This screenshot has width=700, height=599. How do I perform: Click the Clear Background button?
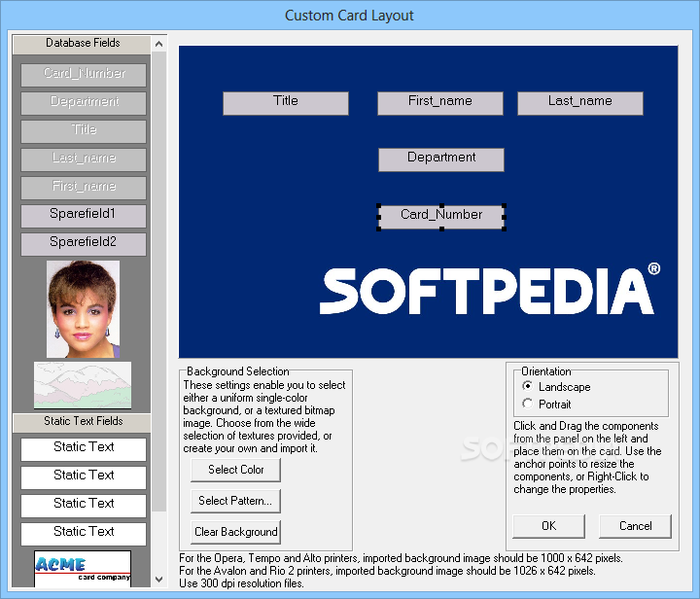[x=235, y=532]
